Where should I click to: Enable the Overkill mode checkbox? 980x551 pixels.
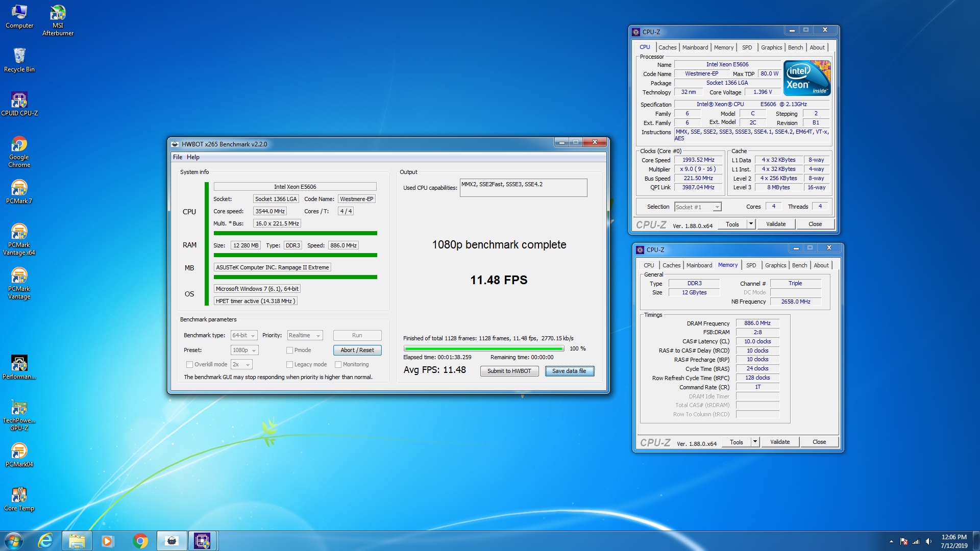(x=189, y=364)
